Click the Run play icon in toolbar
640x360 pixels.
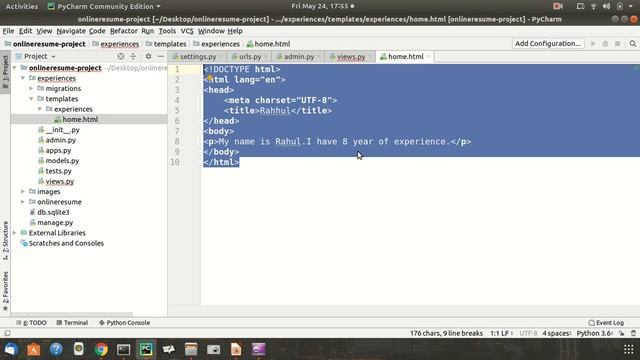coord(593,44)
